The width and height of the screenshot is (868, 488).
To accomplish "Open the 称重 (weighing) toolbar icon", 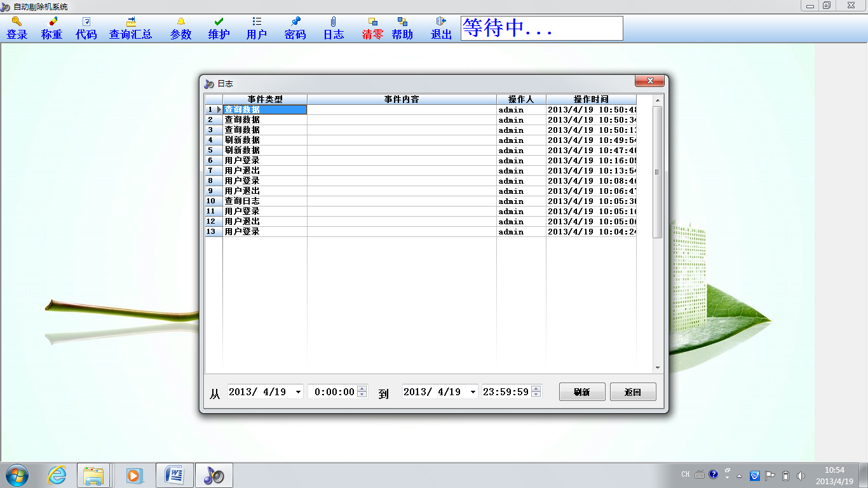I will tap(51, 29).
